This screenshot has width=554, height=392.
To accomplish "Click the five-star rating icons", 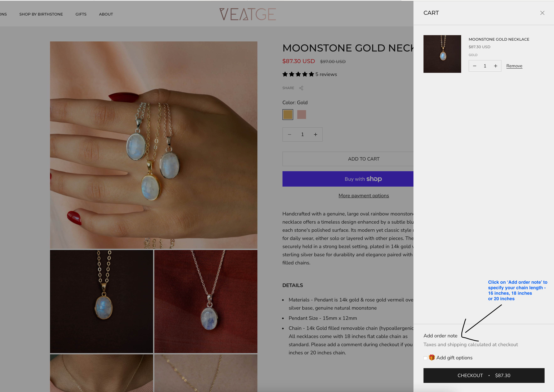I will tap(298, 74).
